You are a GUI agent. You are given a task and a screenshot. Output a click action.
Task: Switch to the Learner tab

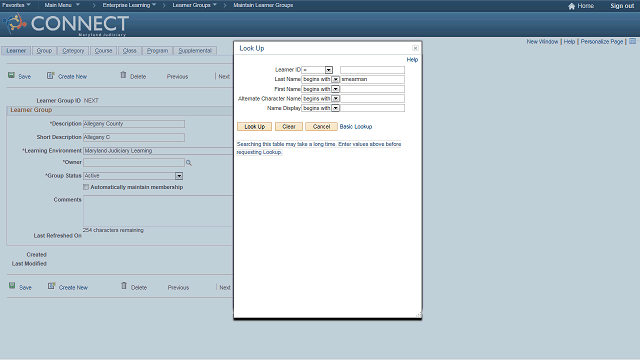point(16,51)
